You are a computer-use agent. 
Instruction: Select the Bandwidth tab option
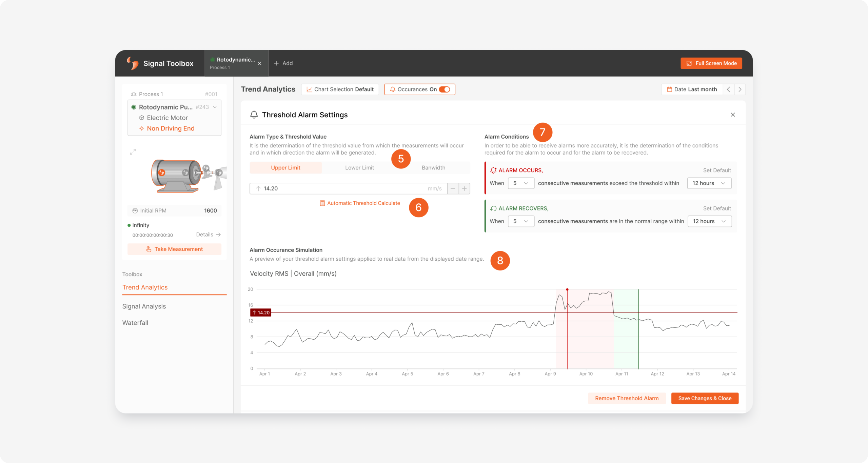[x=433, y=167]
